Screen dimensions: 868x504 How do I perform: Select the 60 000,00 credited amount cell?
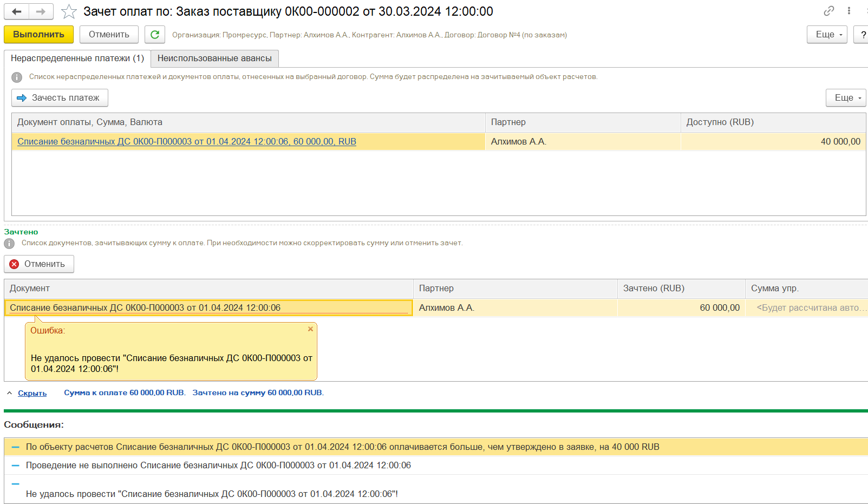(x=681, y=307)
